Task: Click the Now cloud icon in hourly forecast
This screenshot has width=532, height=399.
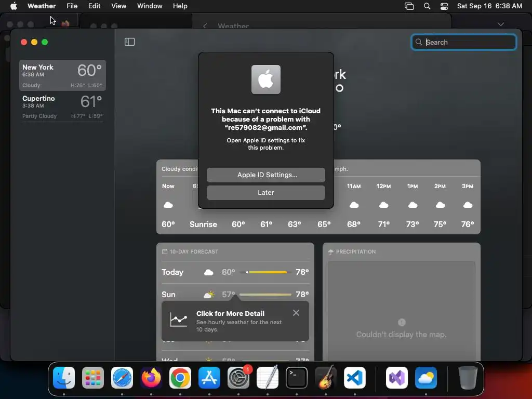Action: click(168, 205)
